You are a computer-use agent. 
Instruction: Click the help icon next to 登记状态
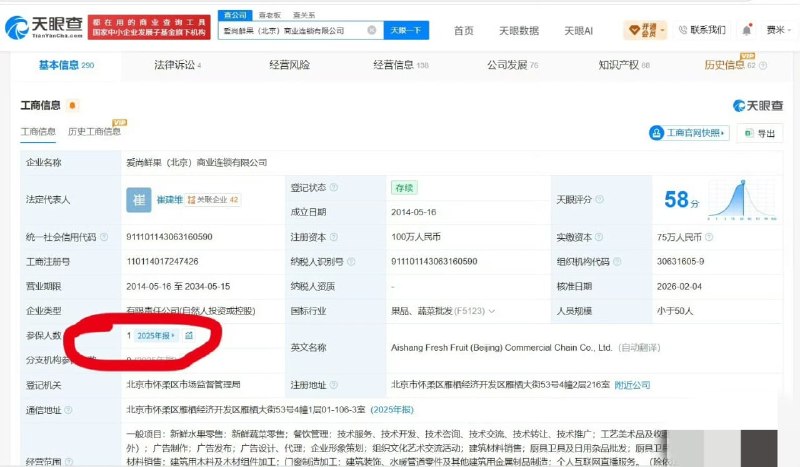tap(334, 187)
